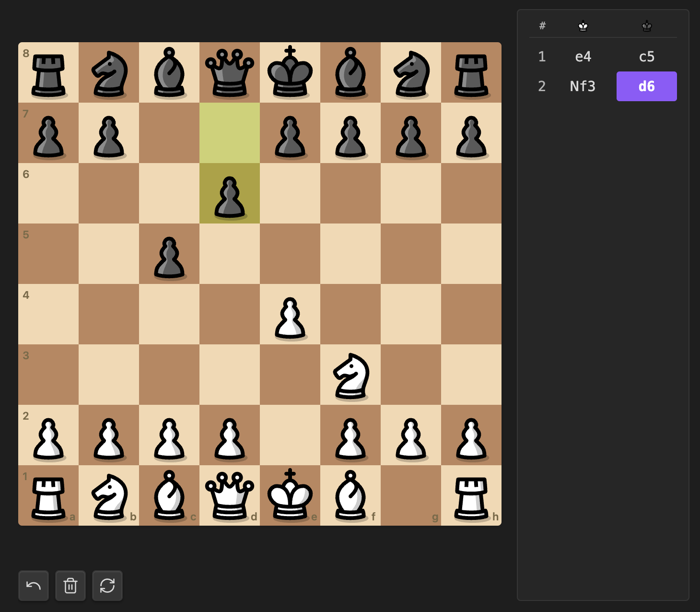Select the black pawn on d6

(230, 193)
